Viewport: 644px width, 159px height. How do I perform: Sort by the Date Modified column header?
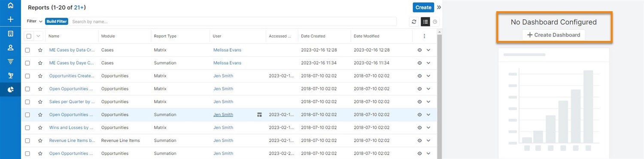click(x=366, y=36)
